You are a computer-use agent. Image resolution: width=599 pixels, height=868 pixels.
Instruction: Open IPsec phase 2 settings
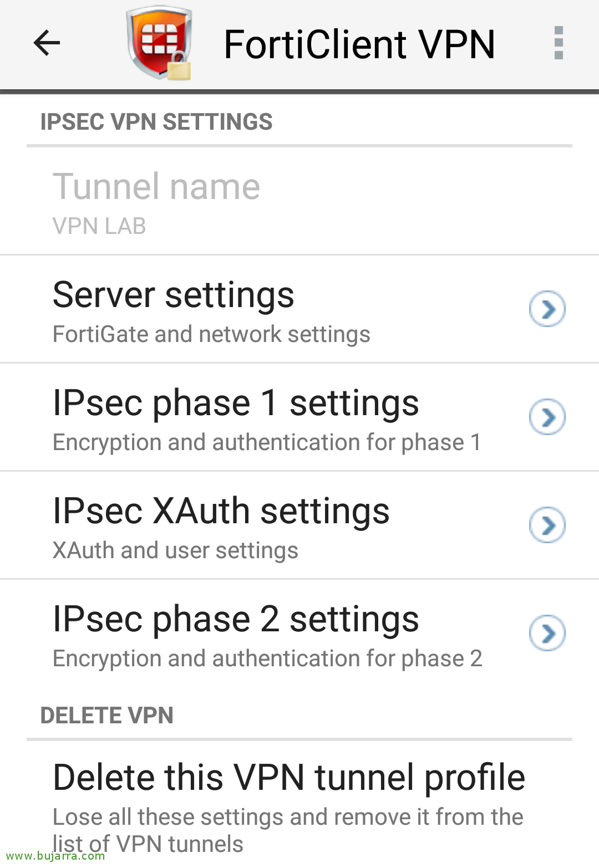click(x=236, y=619)
